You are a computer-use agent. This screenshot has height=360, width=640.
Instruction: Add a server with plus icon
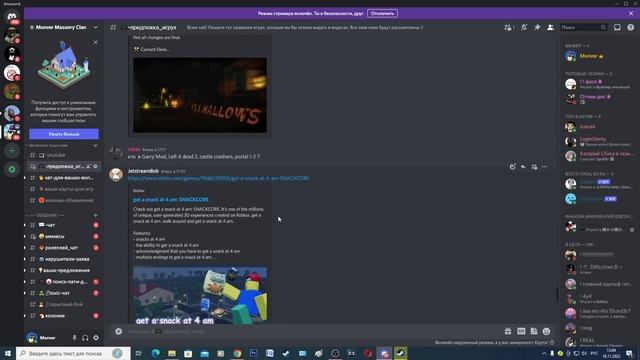pos(12,151)
